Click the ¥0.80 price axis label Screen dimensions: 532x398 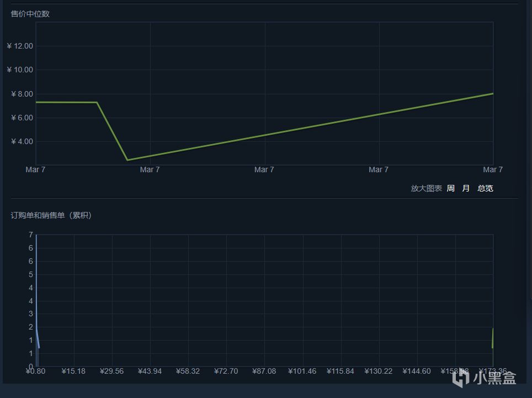tap(36, 371)
